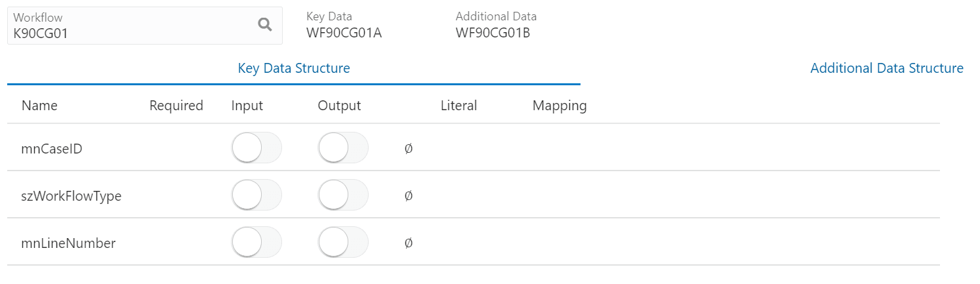Click the Key Data WF90CG01A value
Screen dimensions: 980x284
(x=344, y=33)
